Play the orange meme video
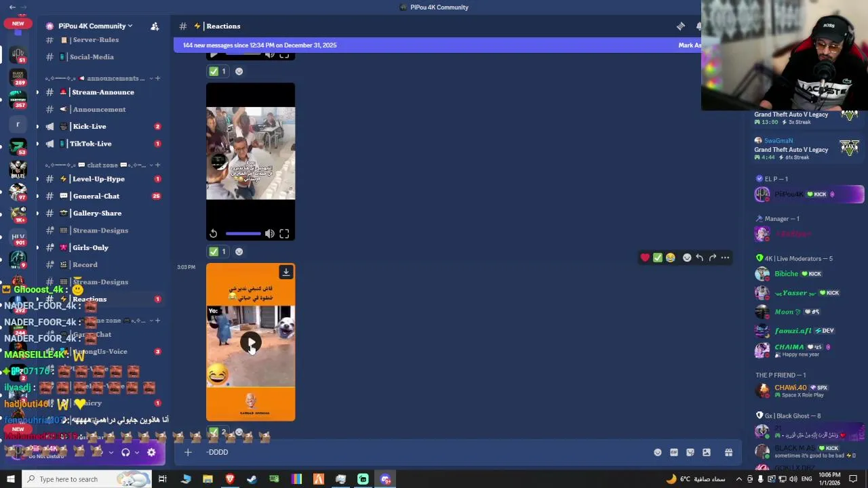This screenshot has height=488, width=868. coord(251,343)
